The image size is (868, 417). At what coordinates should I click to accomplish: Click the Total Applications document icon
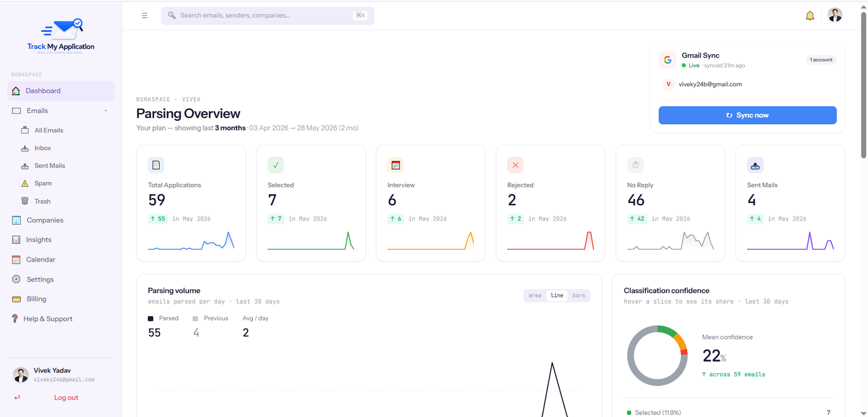click(156, 165)
